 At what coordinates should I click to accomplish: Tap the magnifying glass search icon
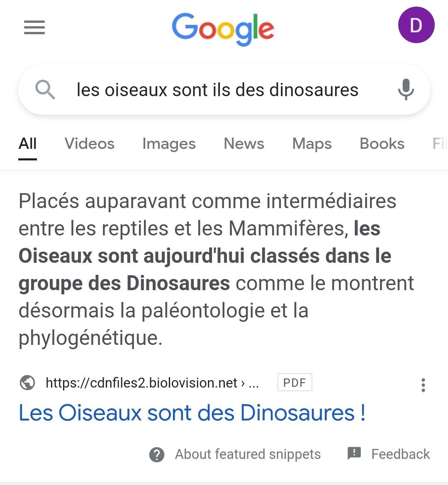[45, 90]
